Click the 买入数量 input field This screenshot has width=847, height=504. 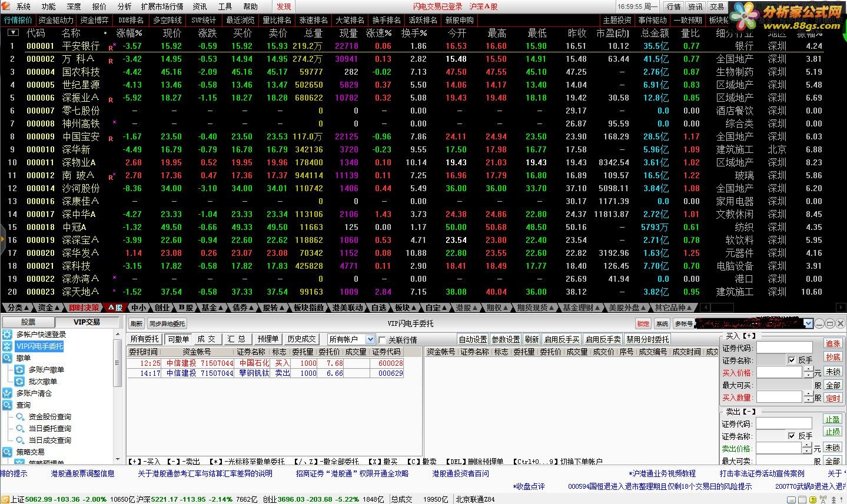(x=779, y=397)
